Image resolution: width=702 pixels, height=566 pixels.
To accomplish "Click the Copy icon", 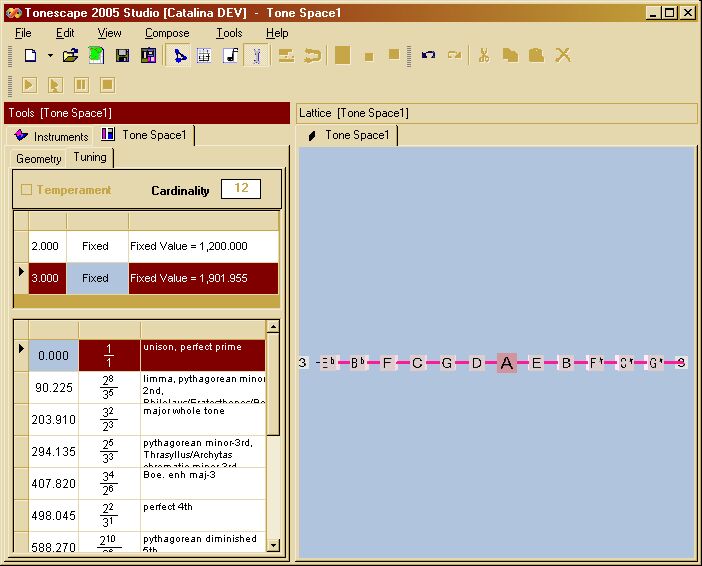I will click(510, 56).
